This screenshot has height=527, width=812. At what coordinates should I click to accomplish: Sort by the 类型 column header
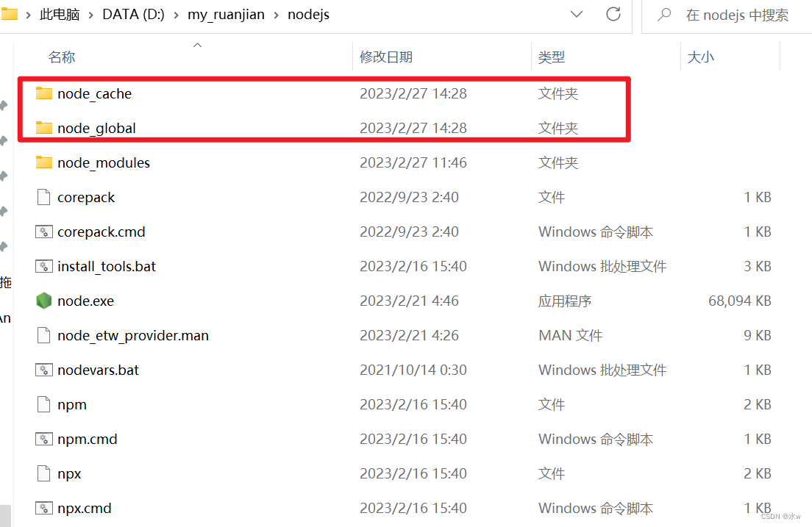551,57
